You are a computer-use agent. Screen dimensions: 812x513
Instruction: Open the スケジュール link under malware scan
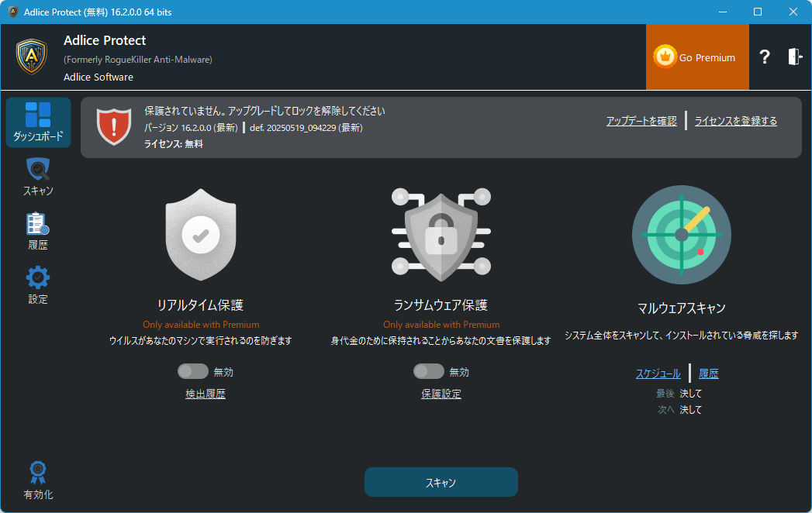pyautogui.click(x=658, y=374)
